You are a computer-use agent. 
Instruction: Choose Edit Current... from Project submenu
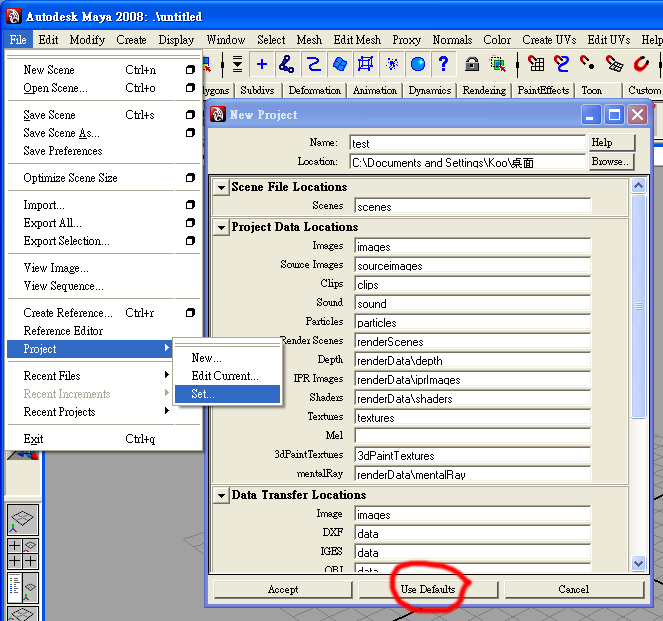[227, 375]
